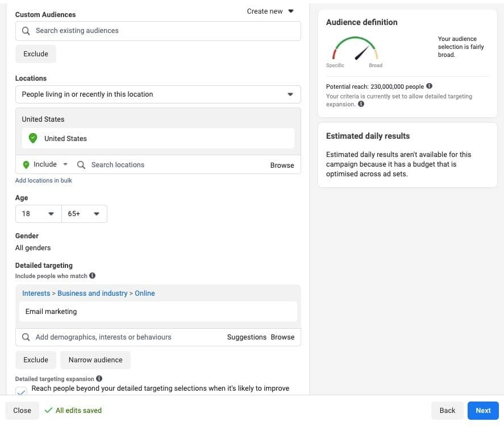Image resolution: width=504 pixels, height=426 pixels.
Task: Click the magnifier icon in Search locations field
Action: click(81, 165)
